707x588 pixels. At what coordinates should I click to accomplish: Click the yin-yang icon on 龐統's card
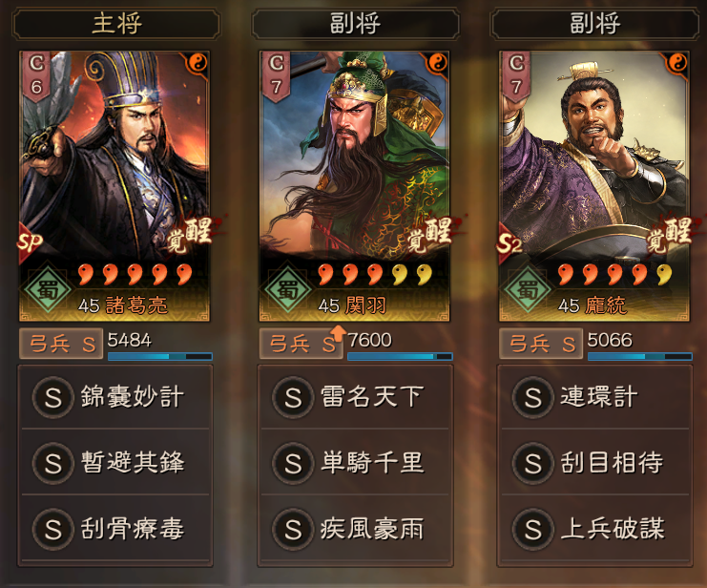676,63
